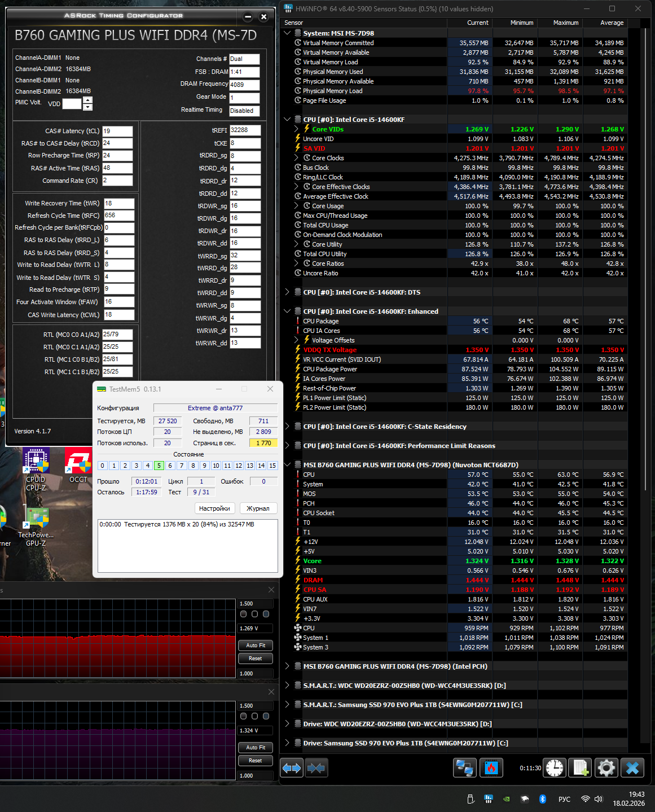Open OCCT desktop shortcut
Screen dimensions: 655x812
tap(78, 466)
